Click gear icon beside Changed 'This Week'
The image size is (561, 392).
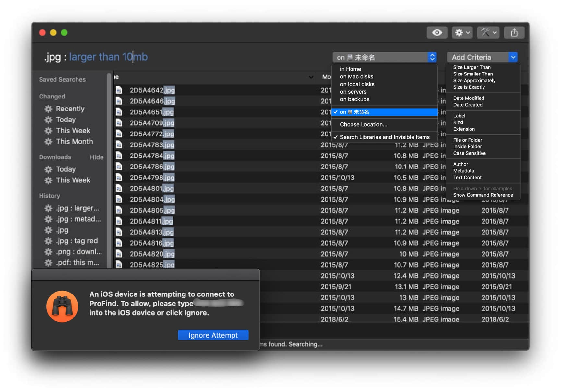pyautogui.click(x=48, y=131)
